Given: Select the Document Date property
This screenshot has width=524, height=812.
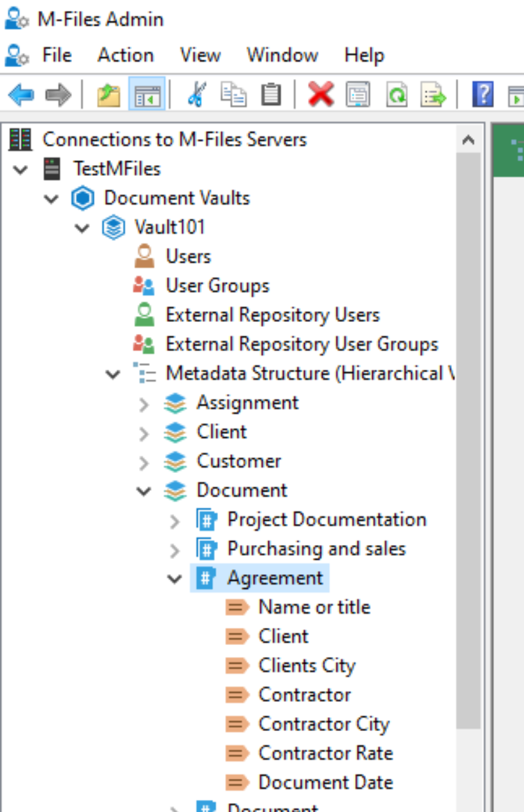Looking at the screenshot, I should [326, 783].
